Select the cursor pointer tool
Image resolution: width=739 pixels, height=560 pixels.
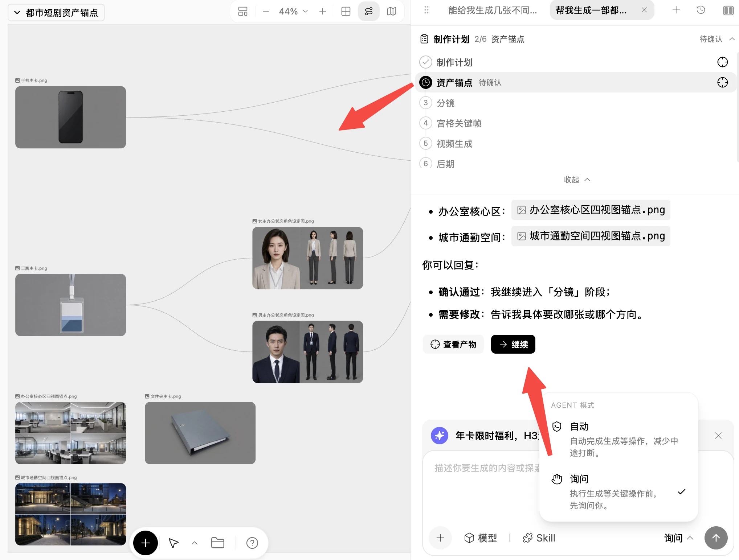coord(173,543)
